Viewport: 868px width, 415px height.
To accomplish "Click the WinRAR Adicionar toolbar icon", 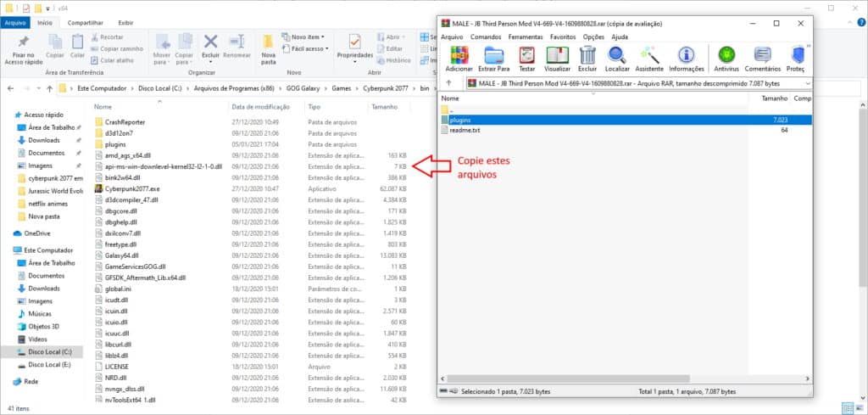I will (459, 55).
